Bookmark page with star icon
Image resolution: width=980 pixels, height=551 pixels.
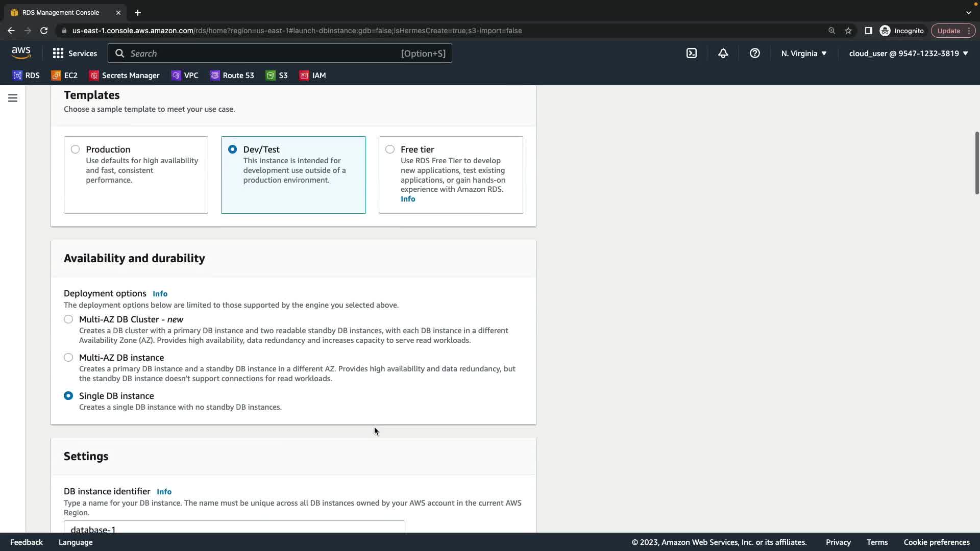(x=848, y=31)
